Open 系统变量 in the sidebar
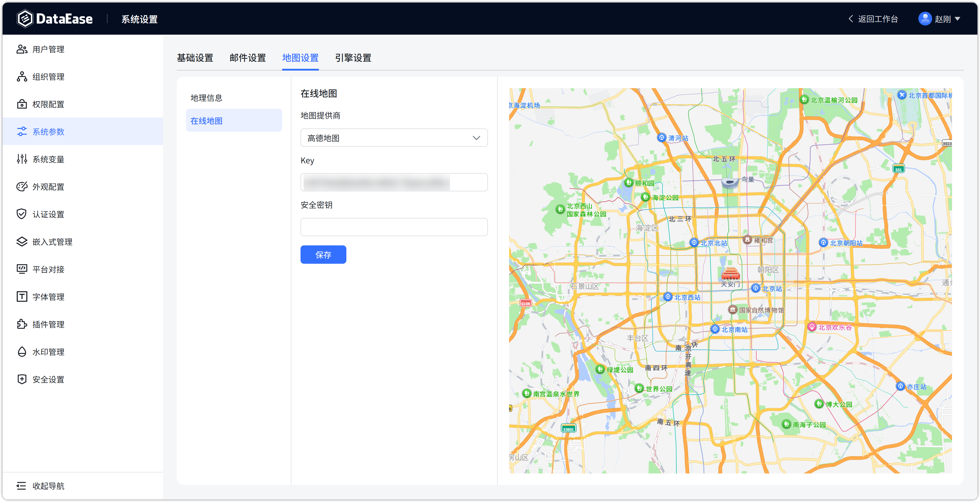Image resolution: width=980 pixels, height=502 pixels. [x=83, y=159]
